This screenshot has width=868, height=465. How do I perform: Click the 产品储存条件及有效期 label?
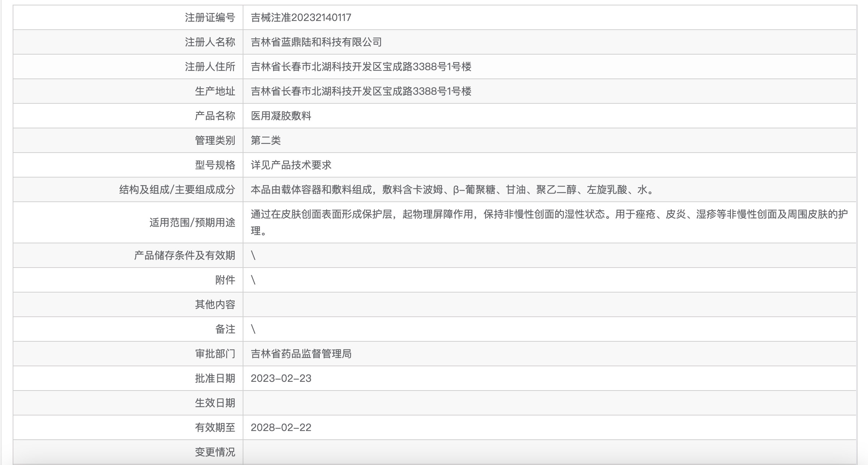185,255
